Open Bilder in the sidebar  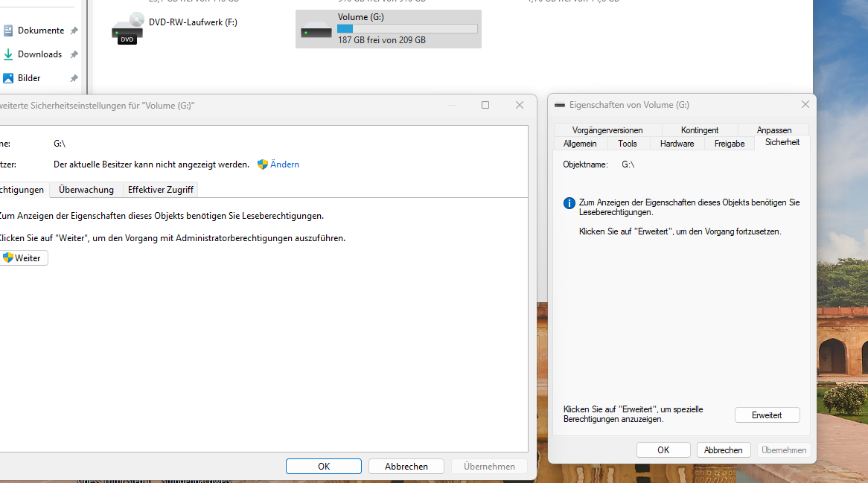(29, 78)
